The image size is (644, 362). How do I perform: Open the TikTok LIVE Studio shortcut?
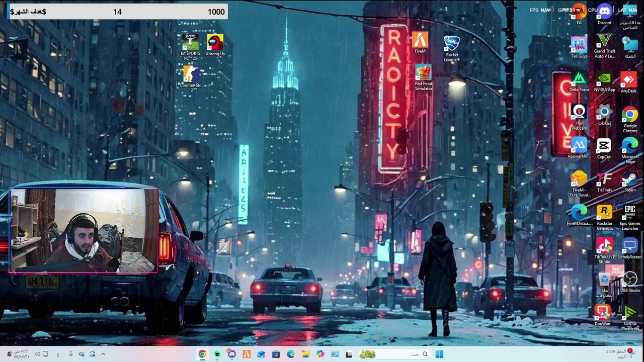coord(604,251)
